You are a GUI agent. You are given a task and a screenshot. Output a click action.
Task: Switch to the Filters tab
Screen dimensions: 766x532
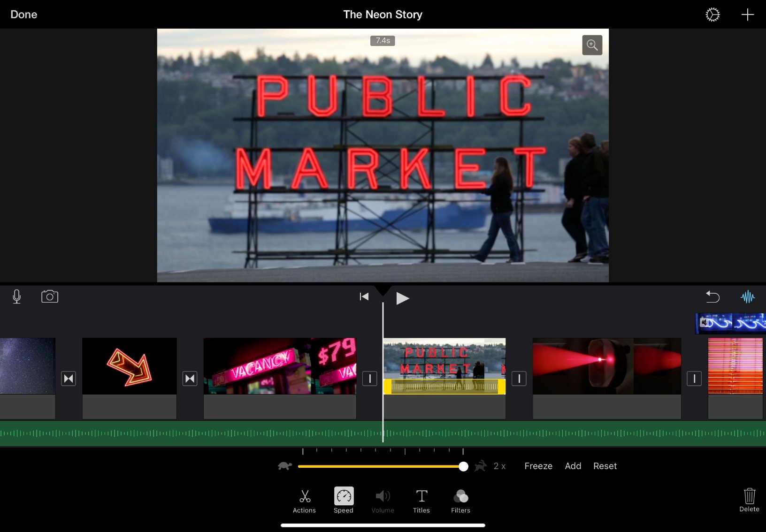tap(460, 501)
